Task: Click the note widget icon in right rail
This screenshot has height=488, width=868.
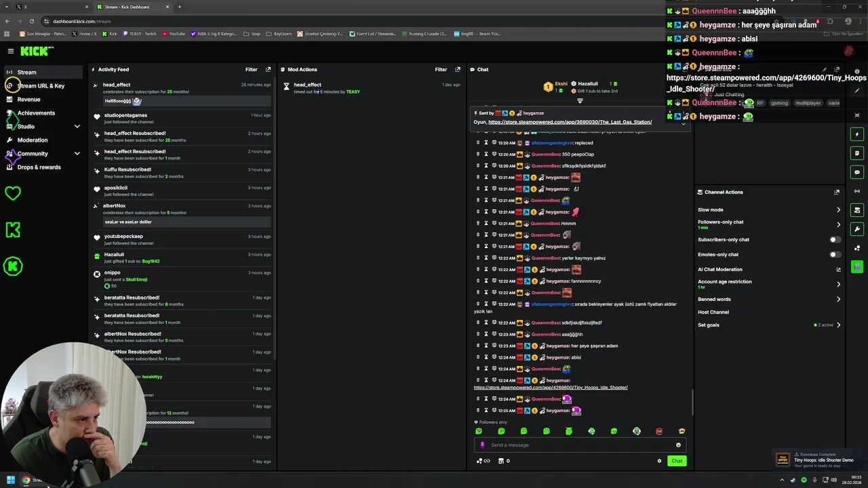Action: point(857,153)
